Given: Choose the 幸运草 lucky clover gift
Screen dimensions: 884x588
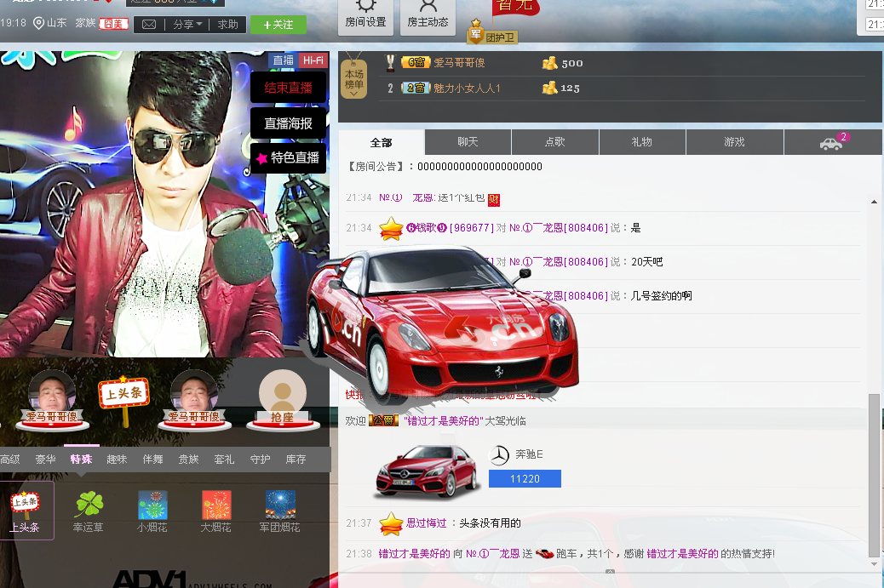Looking at the screenshot, I should 89,511.
